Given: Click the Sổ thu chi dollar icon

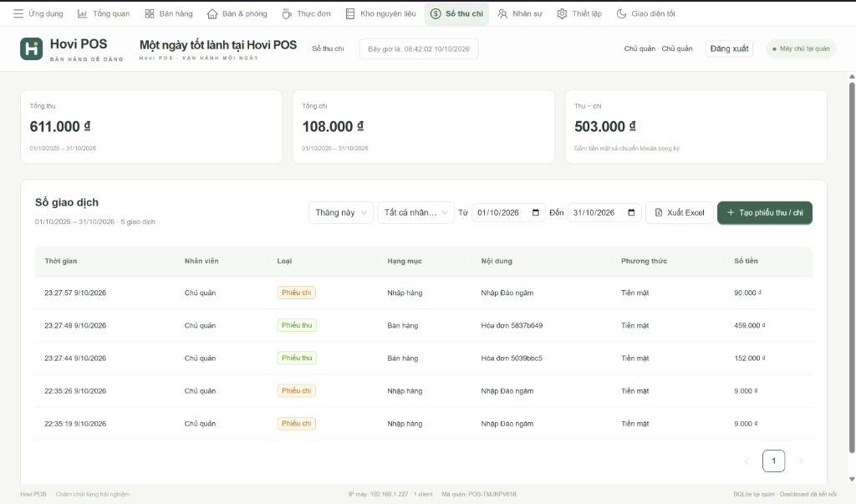Looking at the screenshot, I should point(436,13).
